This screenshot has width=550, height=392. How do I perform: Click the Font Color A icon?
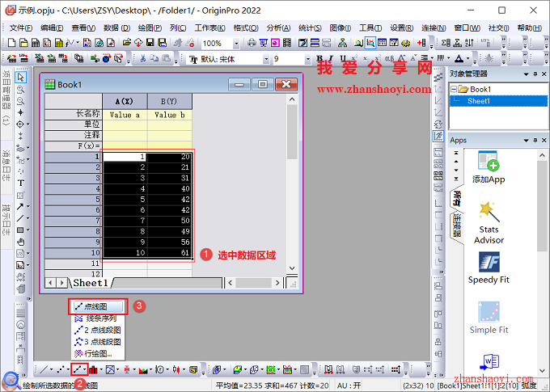(x=459, y=58)
